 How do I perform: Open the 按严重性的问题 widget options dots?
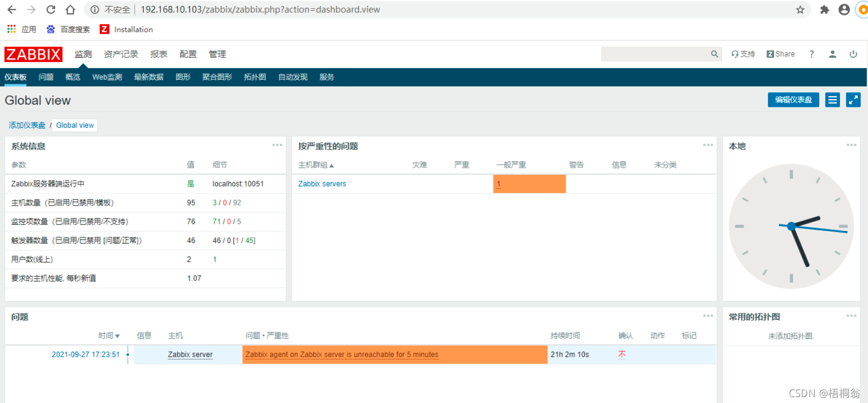click(x=708, y=145)
